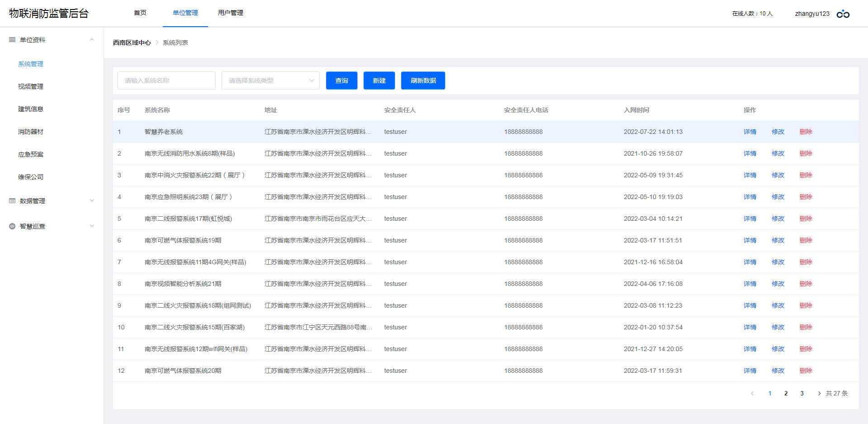Open 详情 for 智慧养老系统 row
This screenshot has height=424, width=868.
coord(750,132)
